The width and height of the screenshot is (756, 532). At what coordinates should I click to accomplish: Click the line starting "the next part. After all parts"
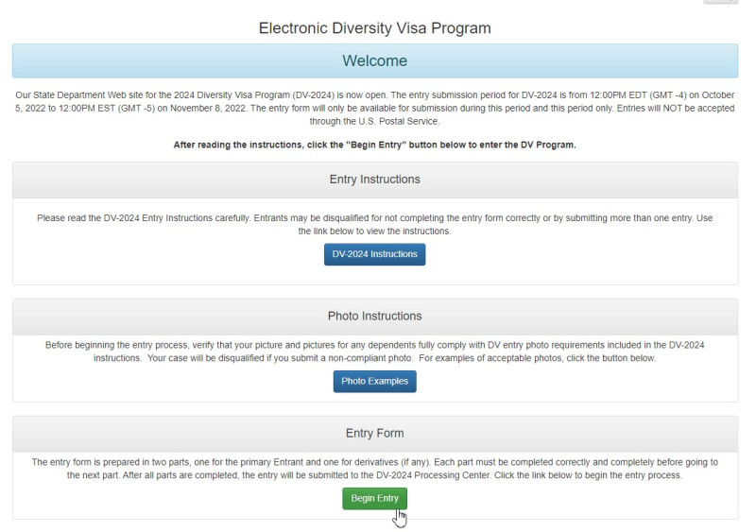pos(374,475)
